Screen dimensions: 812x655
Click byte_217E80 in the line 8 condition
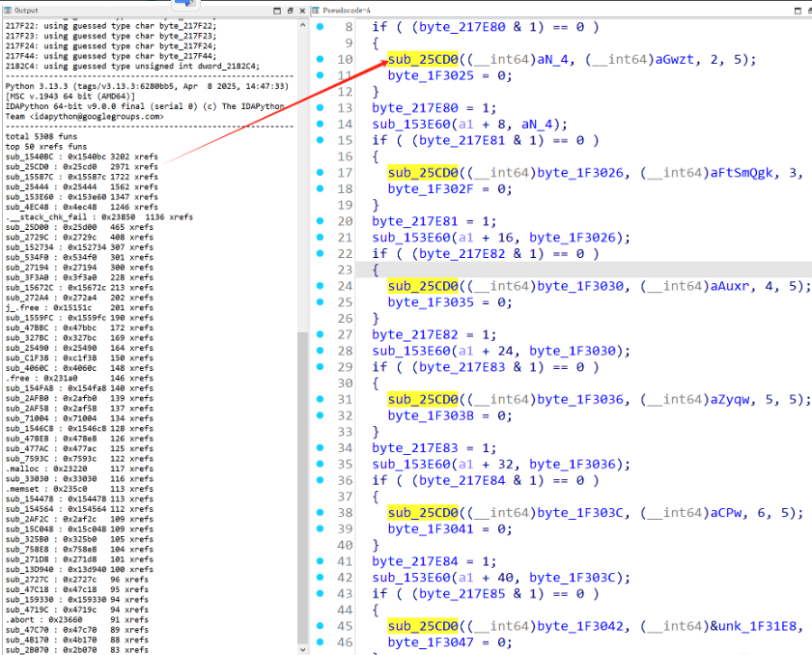pos(462,27)
